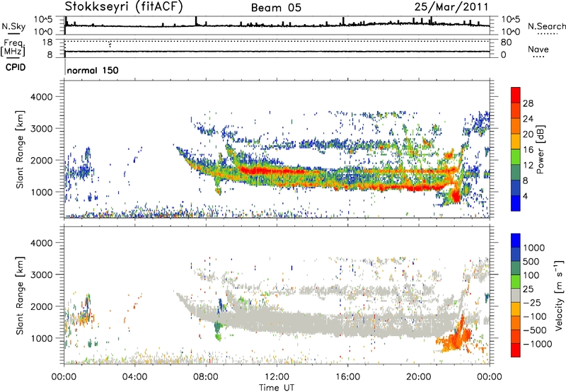Click the '20:00' time axis tick label
The width and height of the screenshot is (566, 392).
(419, 376)
